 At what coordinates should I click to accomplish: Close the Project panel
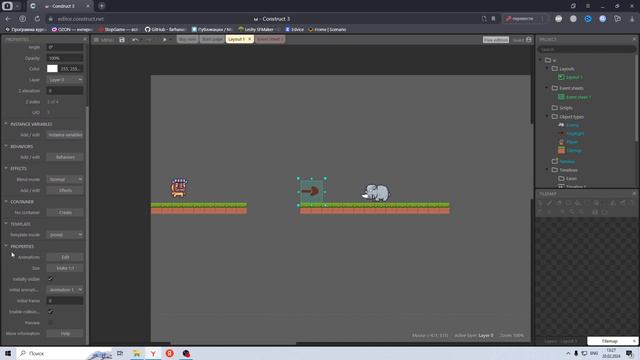point(634,39)
